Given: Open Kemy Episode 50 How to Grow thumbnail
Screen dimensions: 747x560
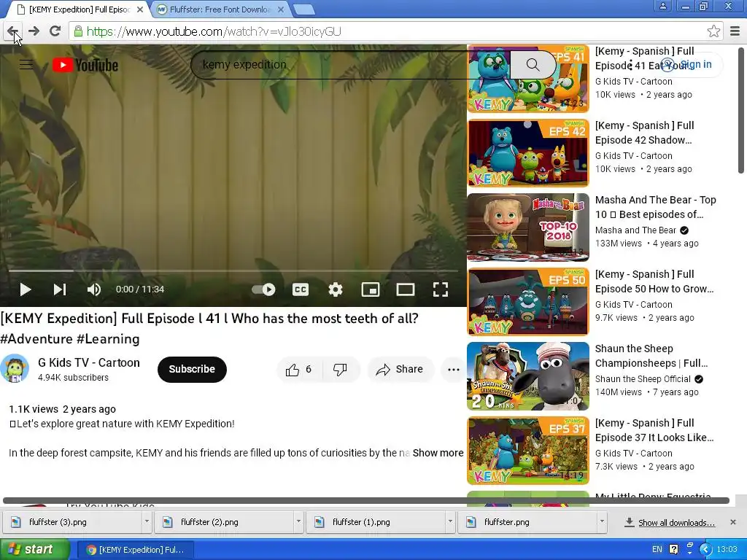Looking at the screenshot, I should pos(528,301).
